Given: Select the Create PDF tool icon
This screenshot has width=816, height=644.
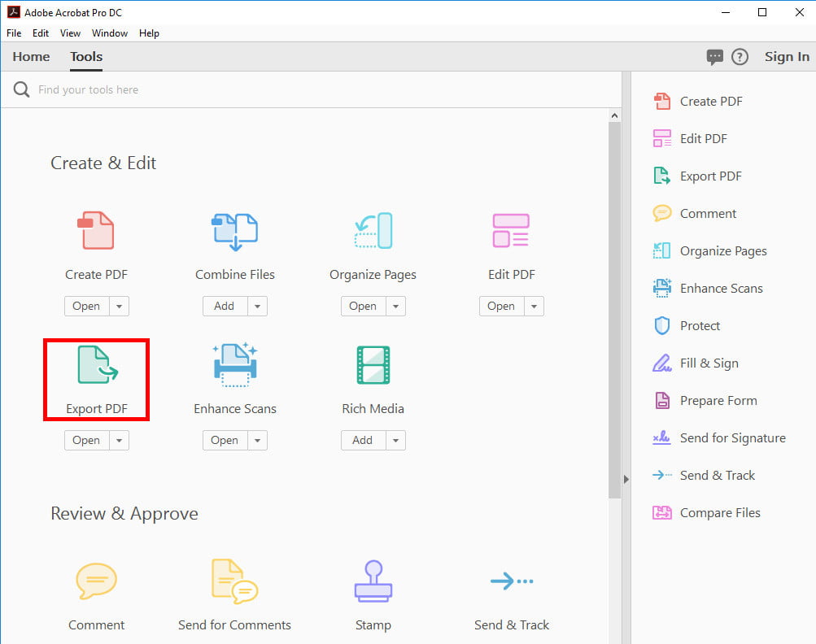Looking at the screenshot, I should (96, 230).
